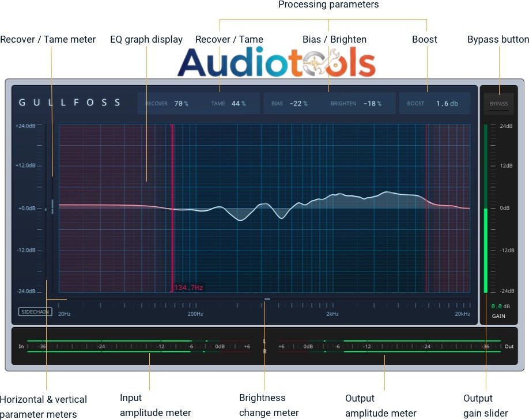529x420 pixels.
Task: Click the output amplitude meter
Action: coord(390,346)
